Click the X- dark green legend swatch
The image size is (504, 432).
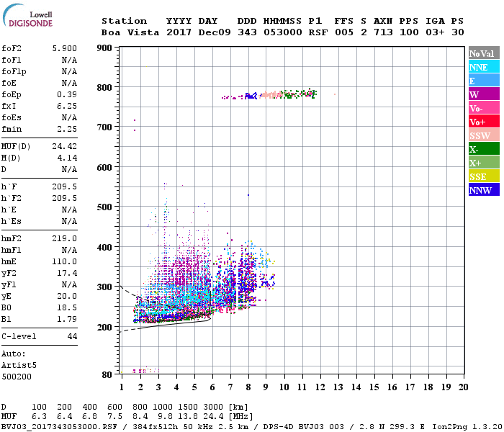484,148
